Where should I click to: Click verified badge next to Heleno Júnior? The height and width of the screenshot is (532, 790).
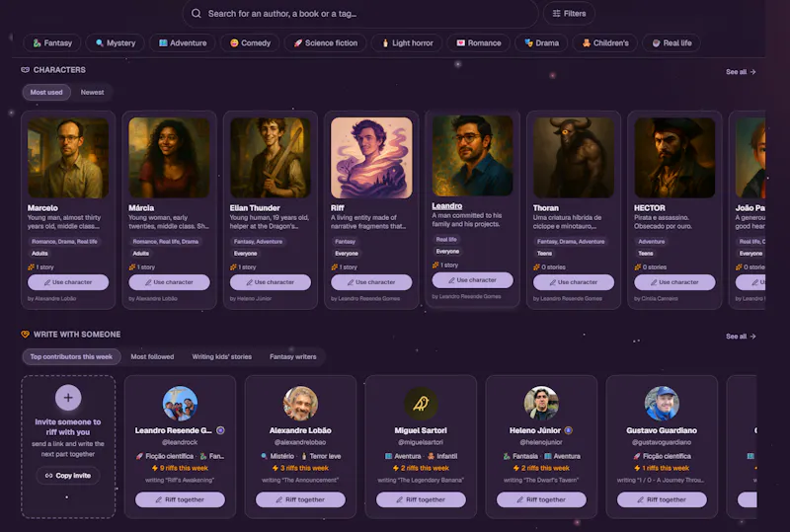click(569, 430)
